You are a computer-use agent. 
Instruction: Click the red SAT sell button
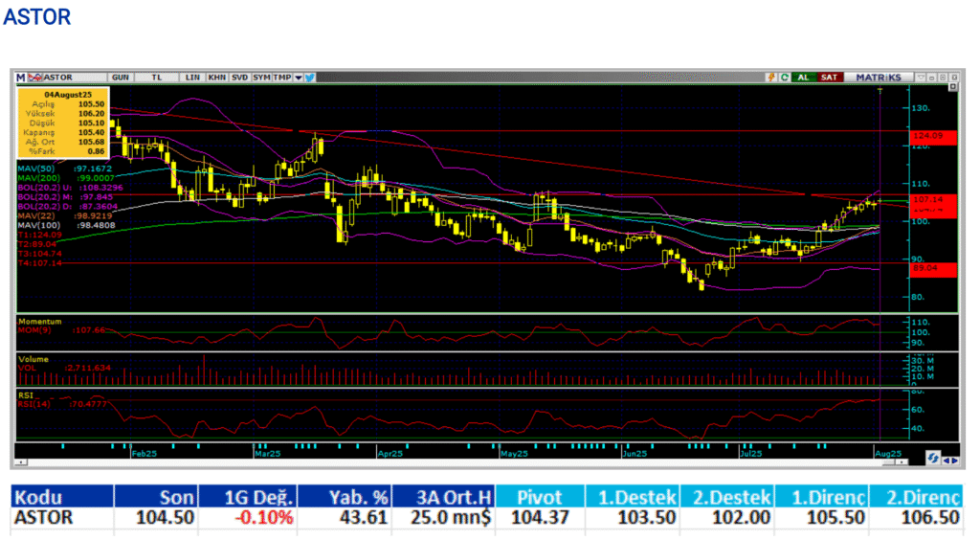pos(830,77)
